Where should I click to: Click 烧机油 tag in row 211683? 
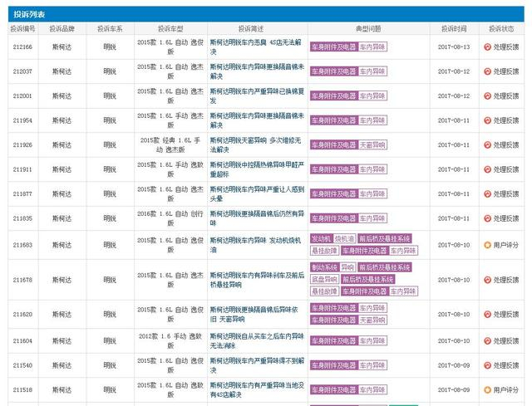pos(344,238)
